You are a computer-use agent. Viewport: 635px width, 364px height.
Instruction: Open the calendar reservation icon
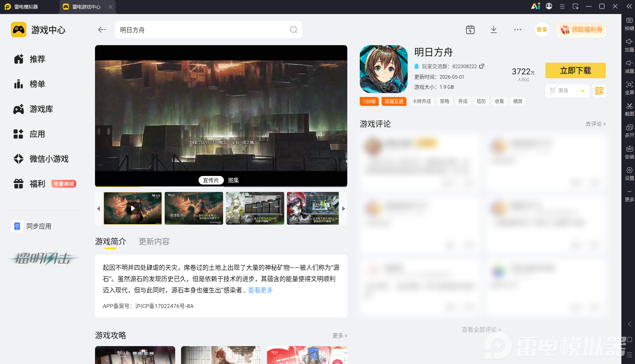coord(470,30)
